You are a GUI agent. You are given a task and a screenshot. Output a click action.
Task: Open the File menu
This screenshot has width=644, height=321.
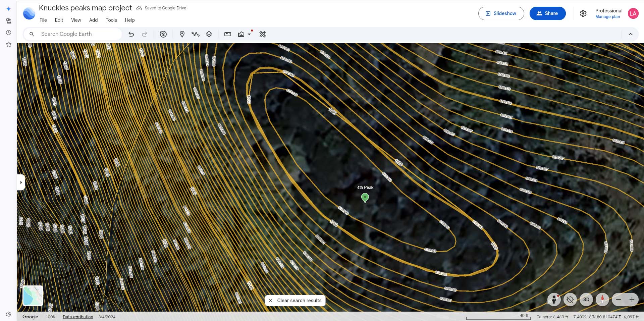(43, 20)
